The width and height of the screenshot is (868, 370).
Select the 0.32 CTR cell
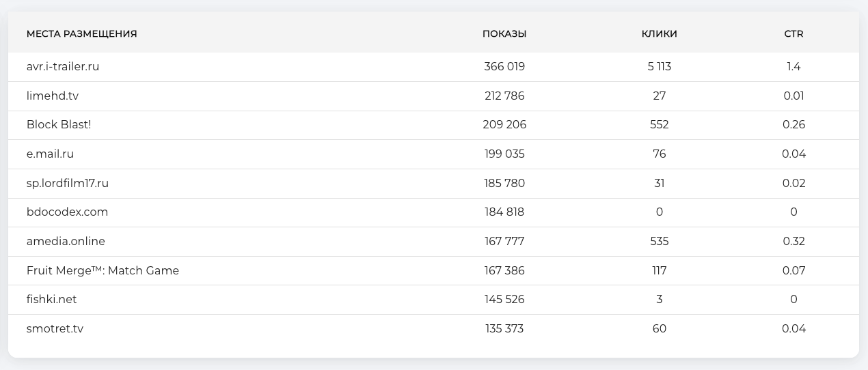coord(794,242)
